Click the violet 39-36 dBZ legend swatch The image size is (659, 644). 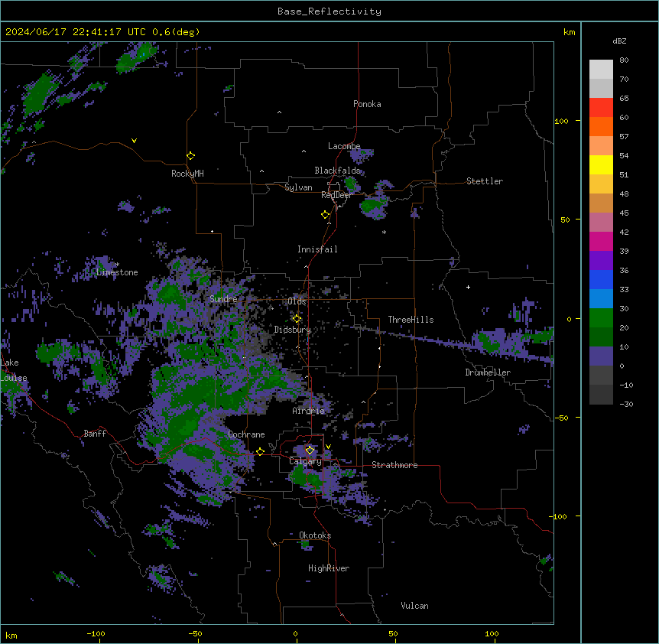601,261
